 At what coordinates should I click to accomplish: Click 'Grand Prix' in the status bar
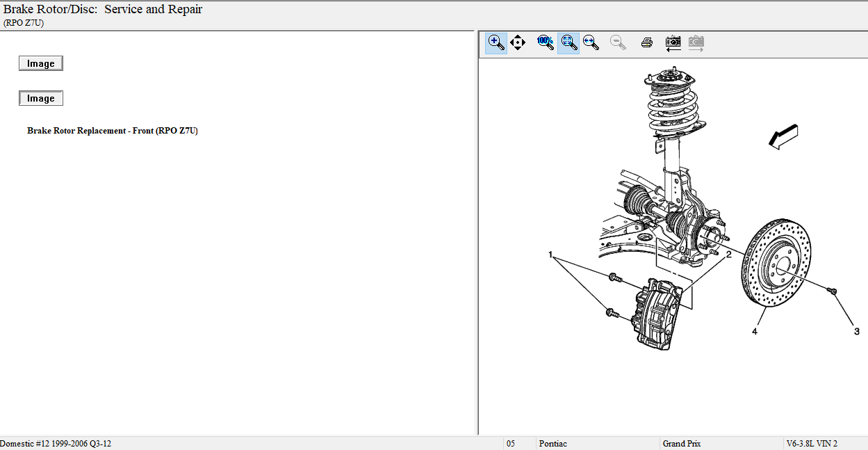pyautogui.click(x=683, y=444)
